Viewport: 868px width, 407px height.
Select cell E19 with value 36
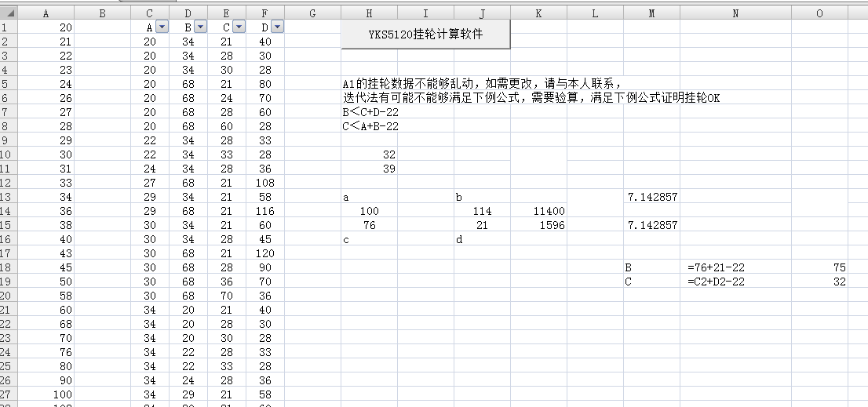click(226, 282)
